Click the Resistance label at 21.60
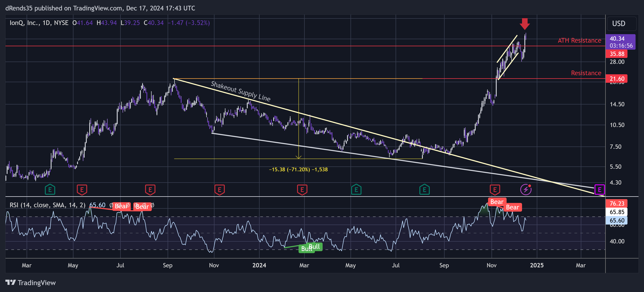 point(586,73)
